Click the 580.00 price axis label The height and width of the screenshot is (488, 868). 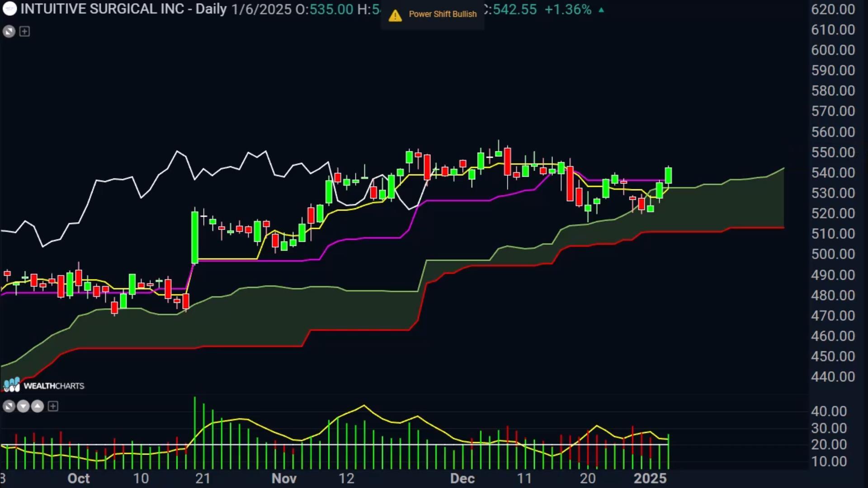tap(833, 90)
